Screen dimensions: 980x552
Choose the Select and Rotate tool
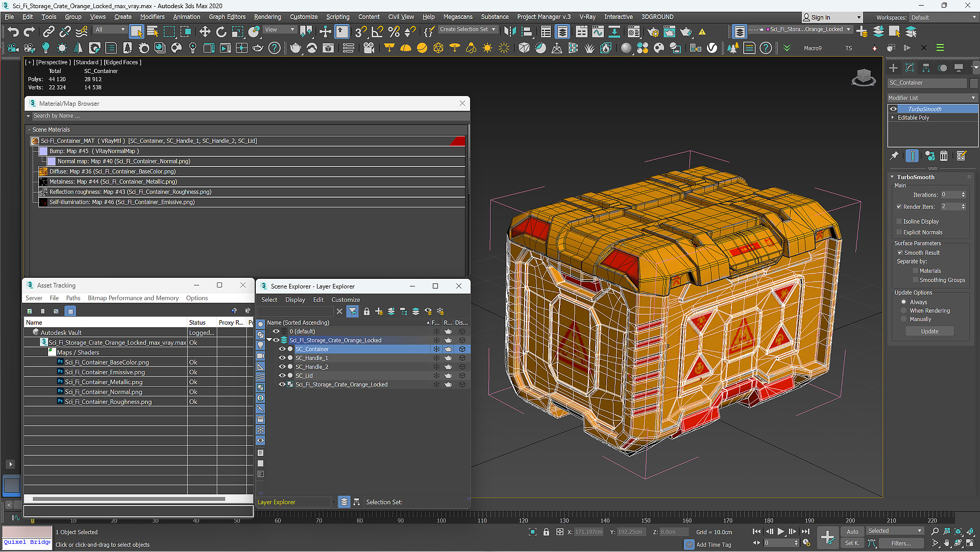pos(221,32)
